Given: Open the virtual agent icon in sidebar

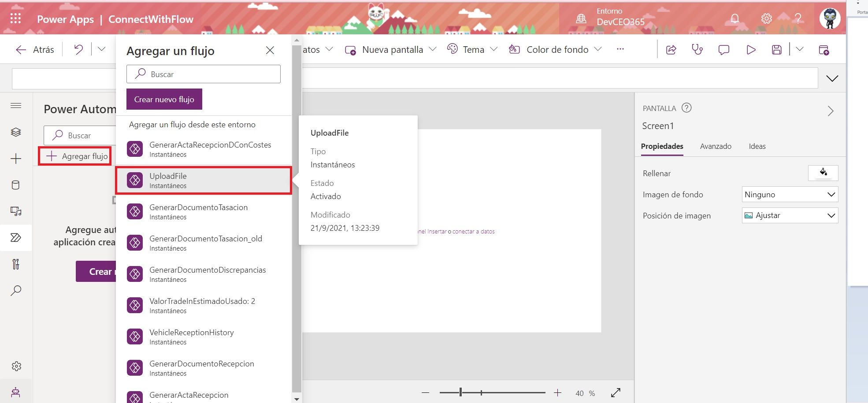Looking at the screenshot, I should point(16,392).
